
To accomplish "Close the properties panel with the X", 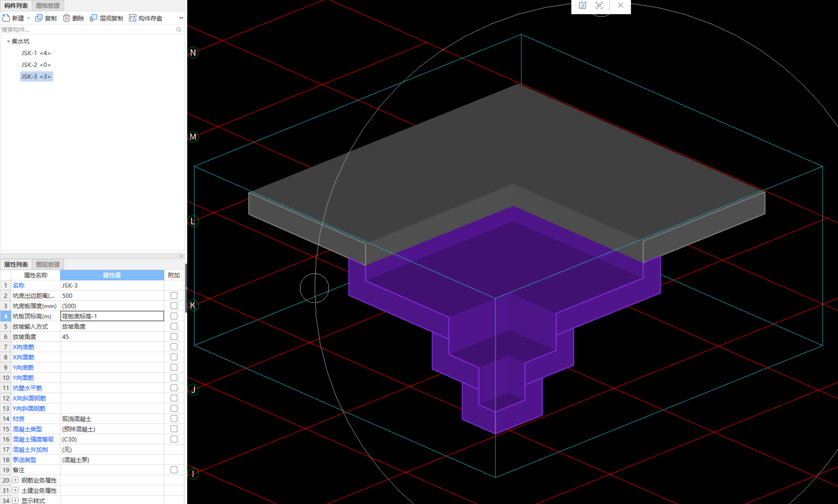I will (x=181, y=256).
